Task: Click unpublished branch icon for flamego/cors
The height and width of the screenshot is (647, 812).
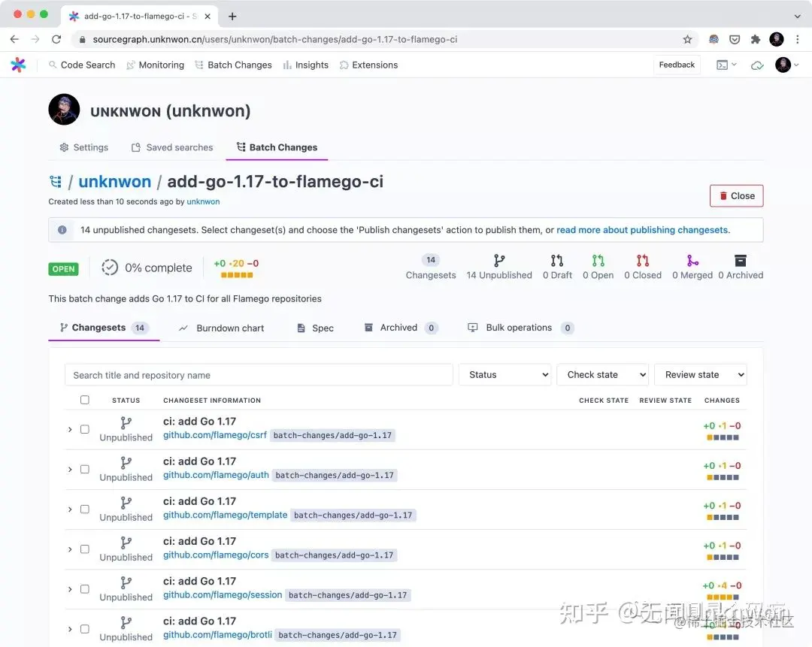Action: pyautogui.click(x=126, y=543)
